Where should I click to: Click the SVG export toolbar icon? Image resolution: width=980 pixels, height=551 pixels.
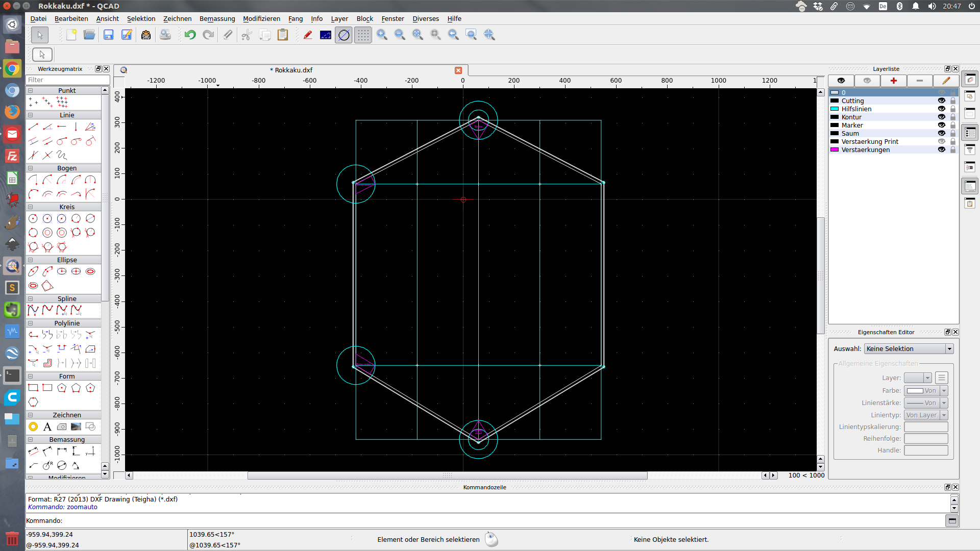point(146,35)
